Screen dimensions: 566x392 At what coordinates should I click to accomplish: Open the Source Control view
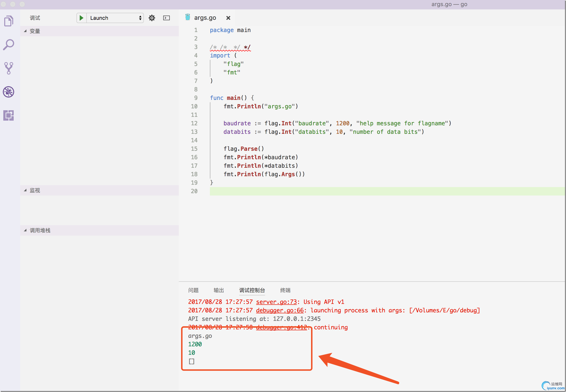pyautogui.click(x=8, y=68)
